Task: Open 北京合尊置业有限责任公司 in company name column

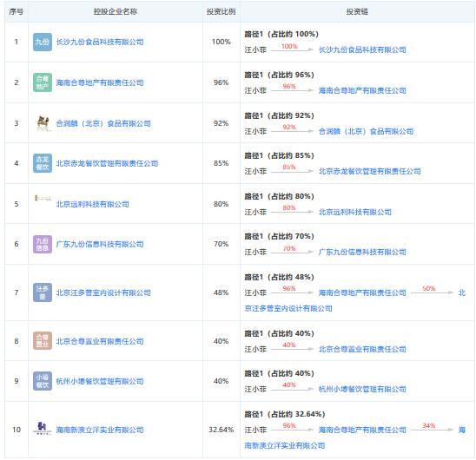Action: [100, 341]
